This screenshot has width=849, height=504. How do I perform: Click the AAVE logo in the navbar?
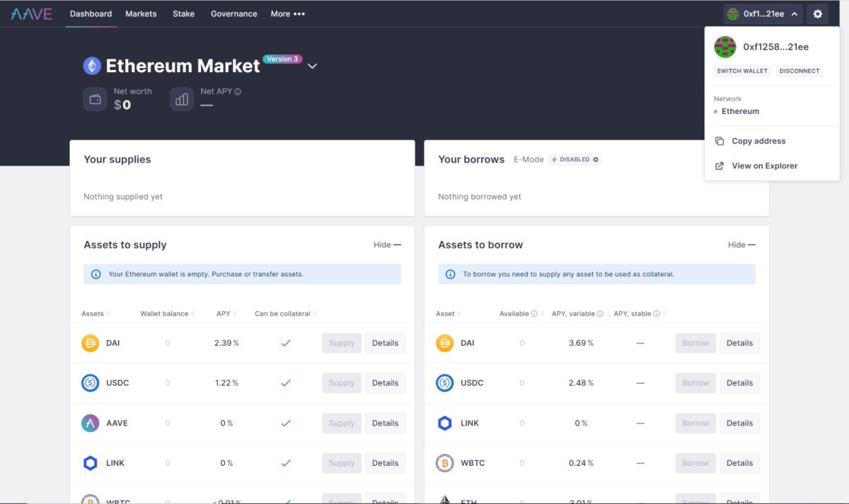click(x=31, y=13)
